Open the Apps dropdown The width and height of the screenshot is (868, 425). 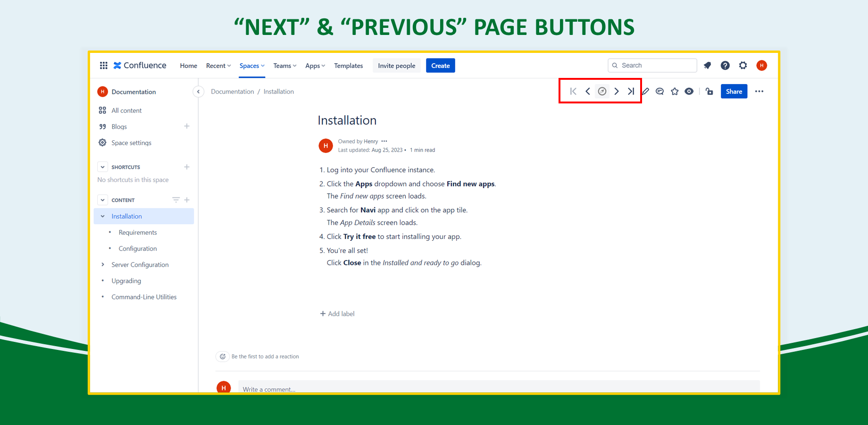coord(315,66)
